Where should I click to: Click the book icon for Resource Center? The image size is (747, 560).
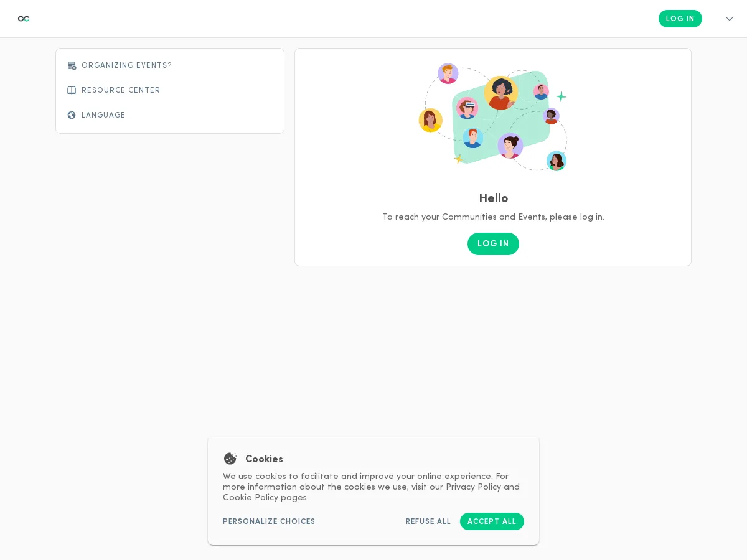(x=72, y=90)
